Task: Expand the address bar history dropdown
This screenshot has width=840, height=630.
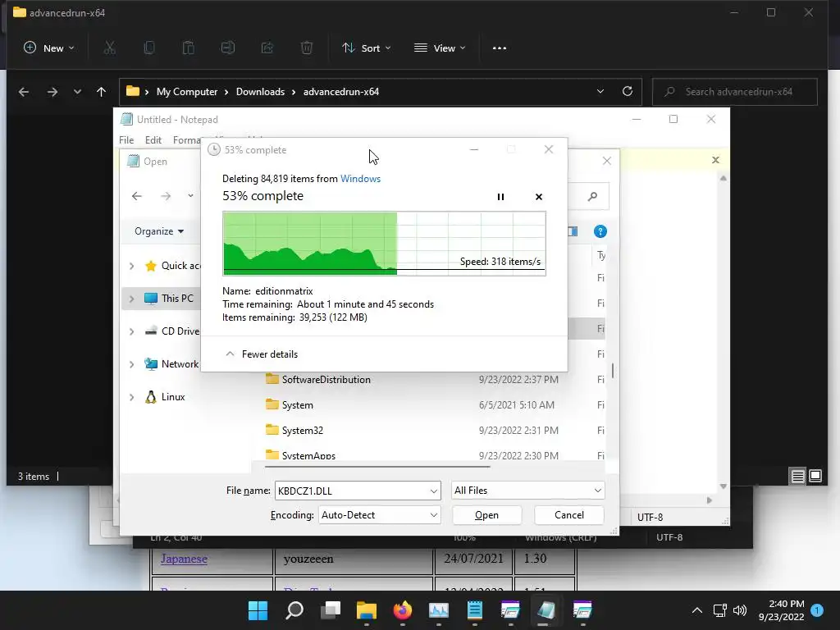Action: [600, 92]
